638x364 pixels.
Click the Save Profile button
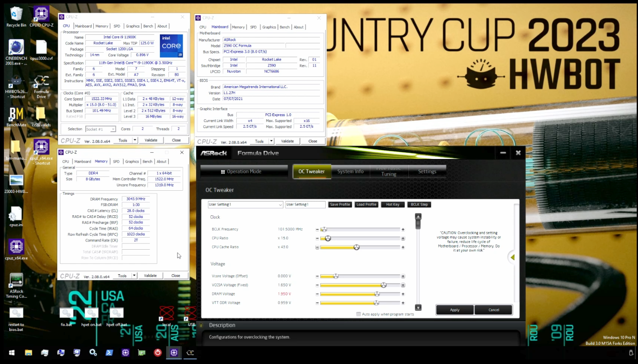(340, 205)
